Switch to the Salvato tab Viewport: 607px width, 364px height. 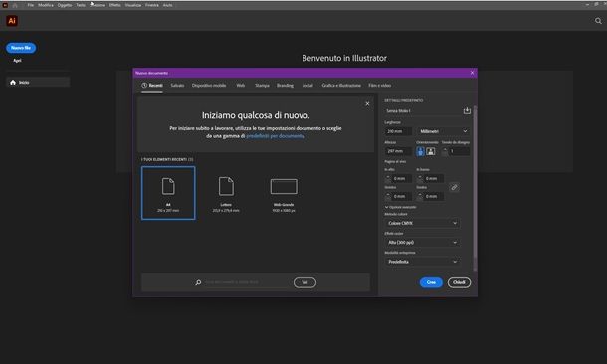(x=177, y=86)
